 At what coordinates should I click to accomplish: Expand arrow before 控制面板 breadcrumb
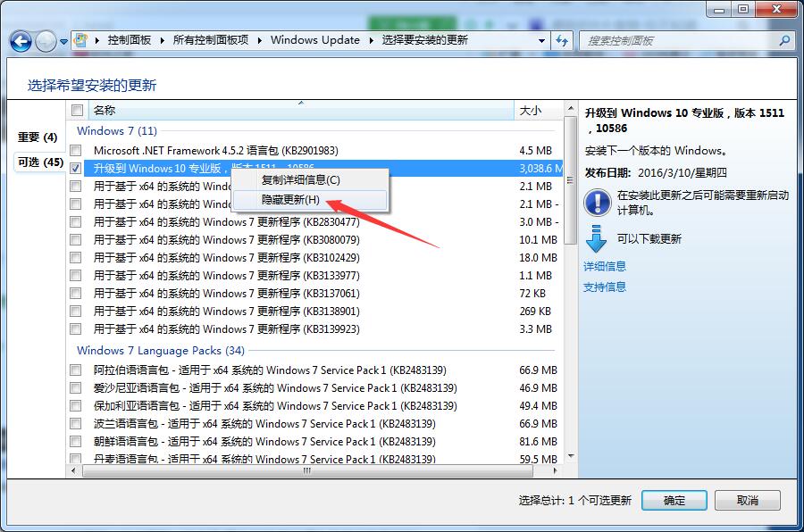pos(96,40)
